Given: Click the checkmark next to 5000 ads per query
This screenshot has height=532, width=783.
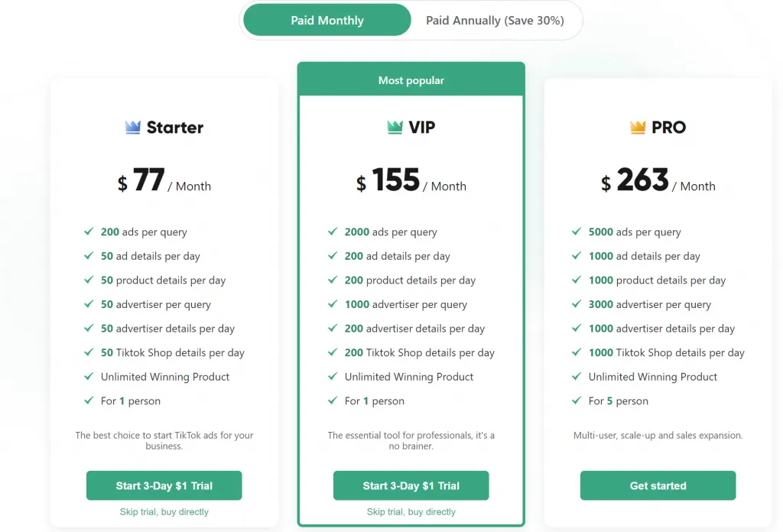Looking at the screenshot, I should click(577, 232).
